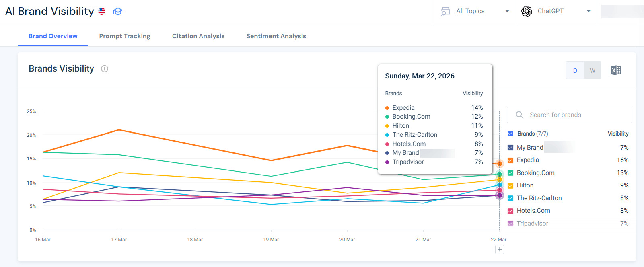Uncheck the Expedia checkbox
The height and width of the screenshot is (267, 644).
coord(510,160)
